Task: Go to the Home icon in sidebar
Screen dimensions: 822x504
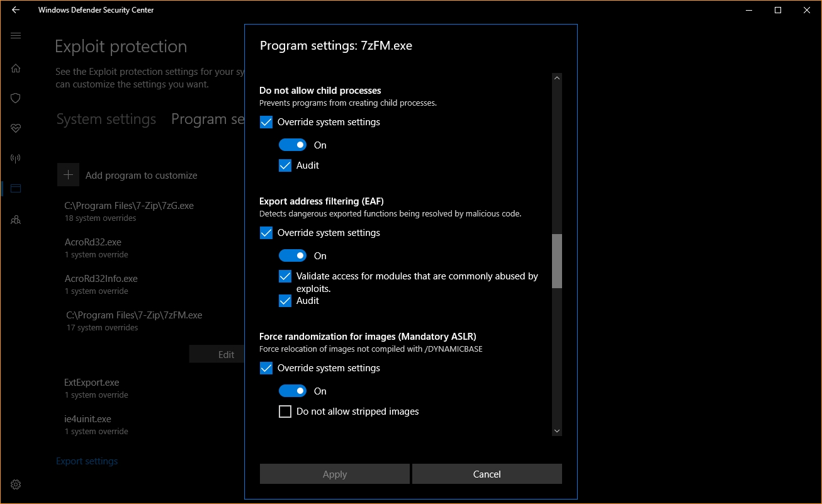Action: pos(16,68)
